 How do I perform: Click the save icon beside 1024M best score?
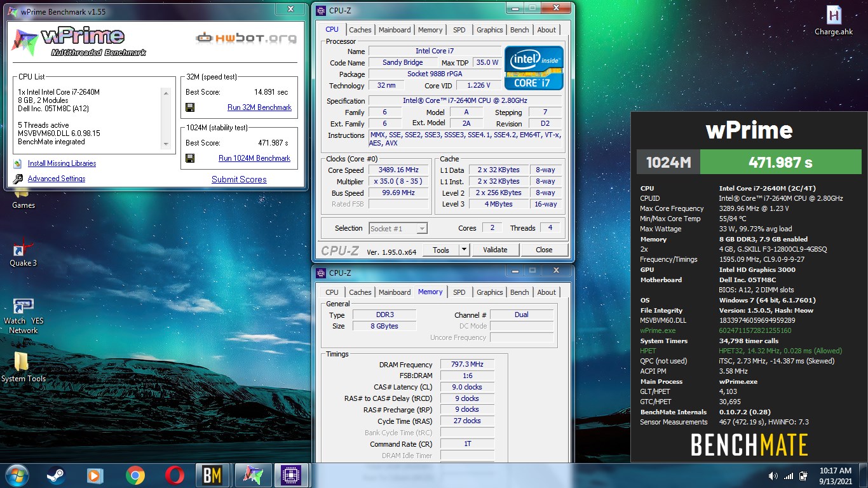click(190, 158)
